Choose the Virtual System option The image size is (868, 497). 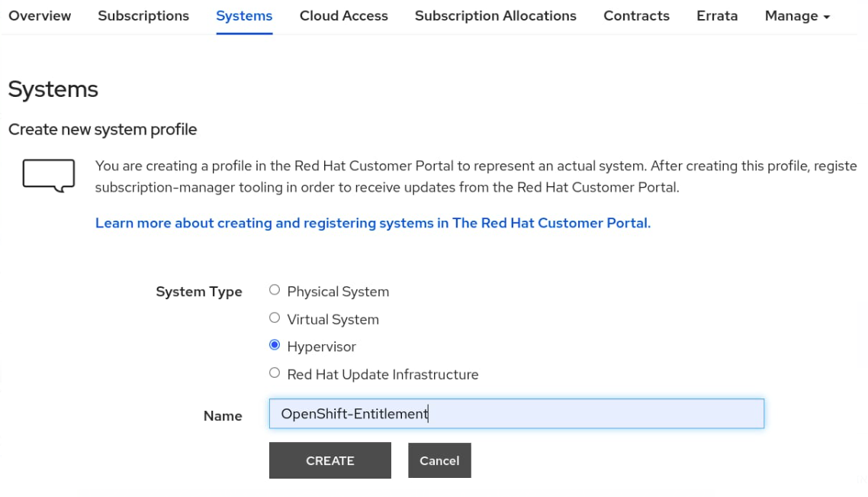(x=275, y=318)
